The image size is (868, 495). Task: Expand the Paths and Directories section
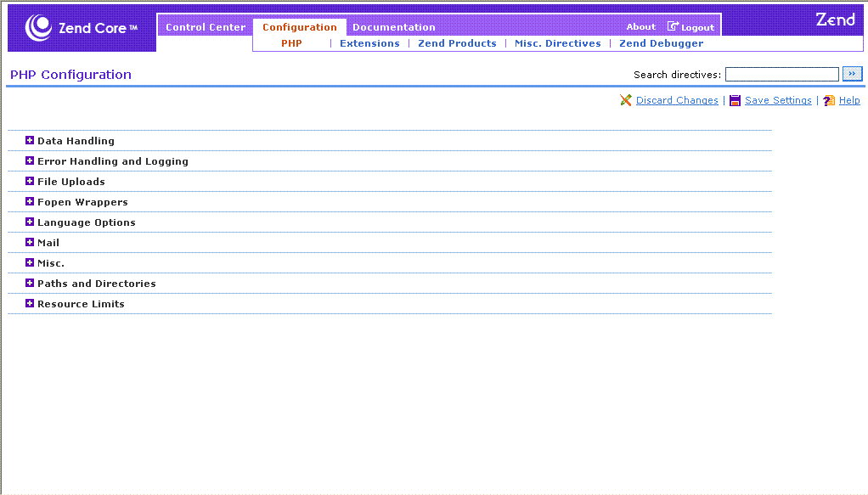(x=30, y=283)
